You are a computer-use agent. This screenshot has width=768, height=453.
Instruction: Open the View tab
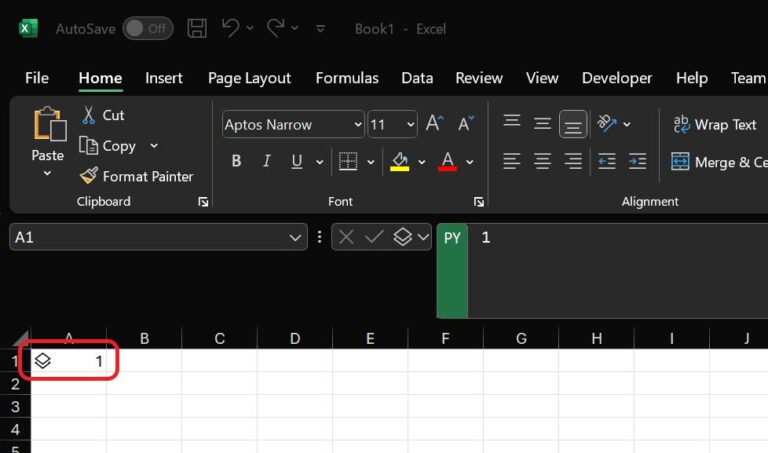coord(542,78)
